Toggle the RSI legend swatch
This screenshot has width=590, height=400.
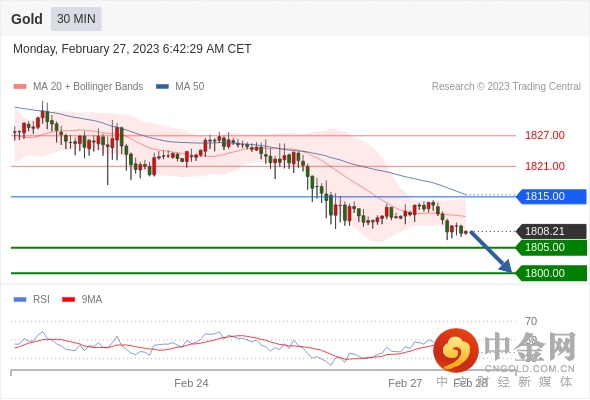pos(20,300)
